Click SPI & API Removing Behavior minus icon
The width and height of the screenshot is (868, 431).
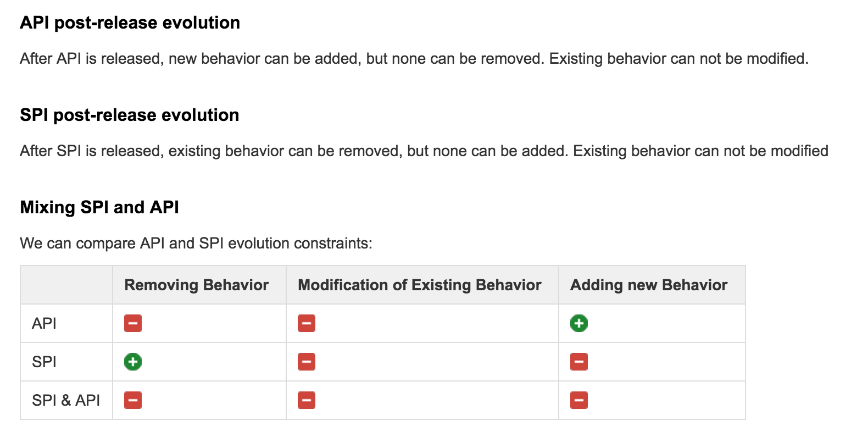pos(133,400)
